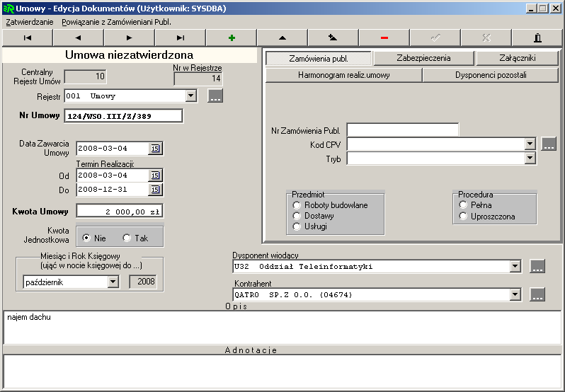Expand the Kod CPV dropdown
Screen dimensions: 565x392
(530, 144)
